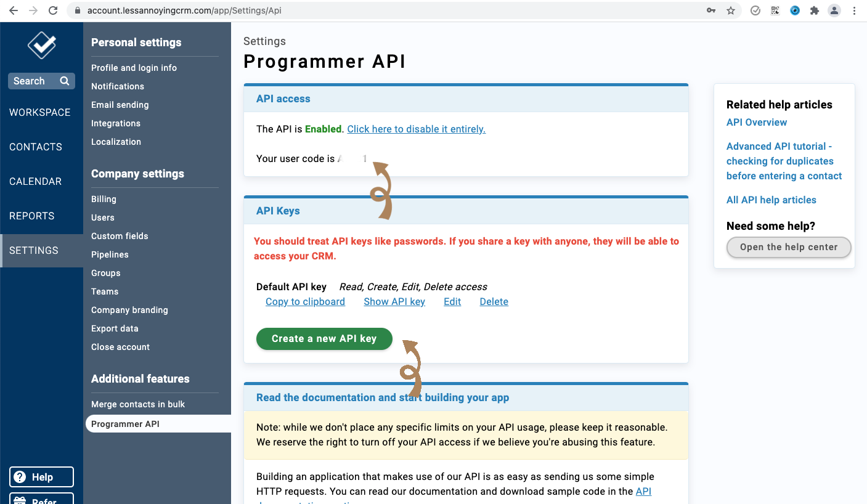Open Email sending settings
Viewport: 867px width, 504px height.
(120, 105)
